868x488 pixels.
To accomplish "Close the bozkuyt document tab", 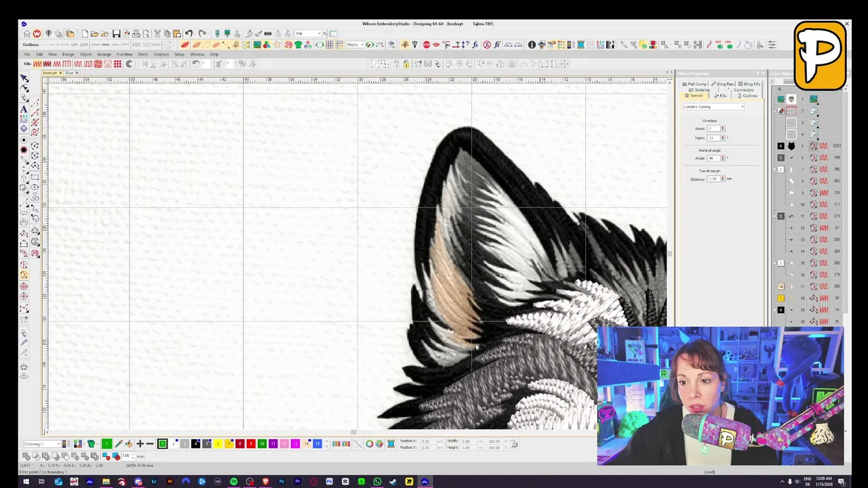I will coord(60,73).
